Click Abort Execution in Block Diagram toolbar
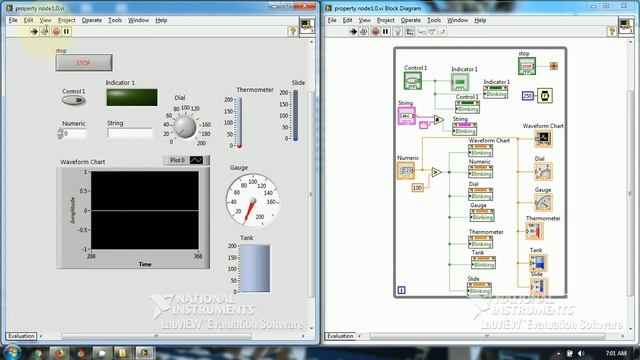 coord(375,31)
